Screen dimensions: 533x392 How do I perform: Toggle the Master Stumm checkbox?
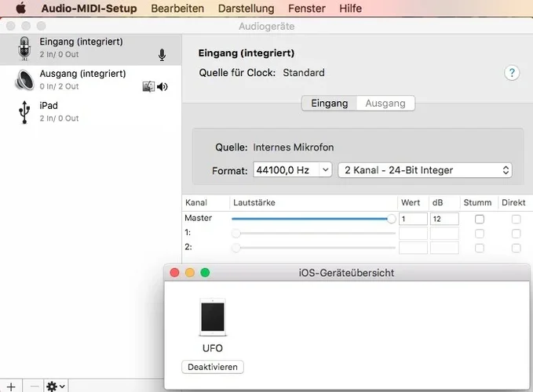coord(480,220)
